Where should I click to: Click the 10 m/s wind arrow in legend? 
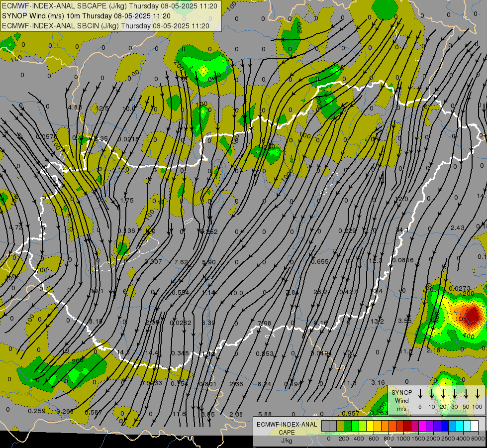coord(432,393)
